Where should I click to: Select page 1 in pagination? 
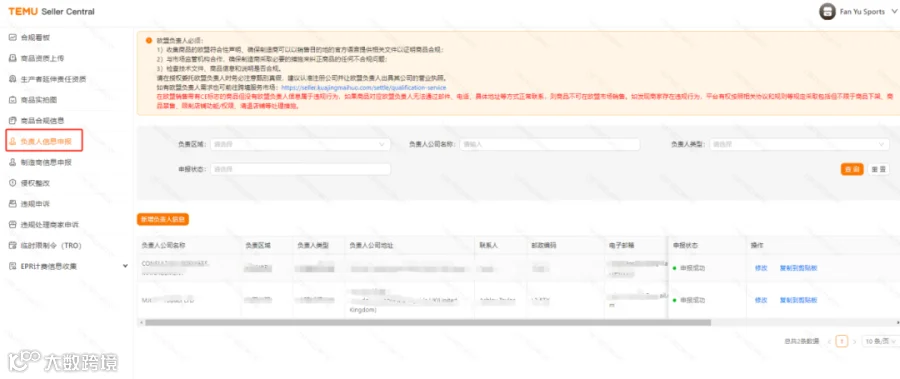pos(841,341)
